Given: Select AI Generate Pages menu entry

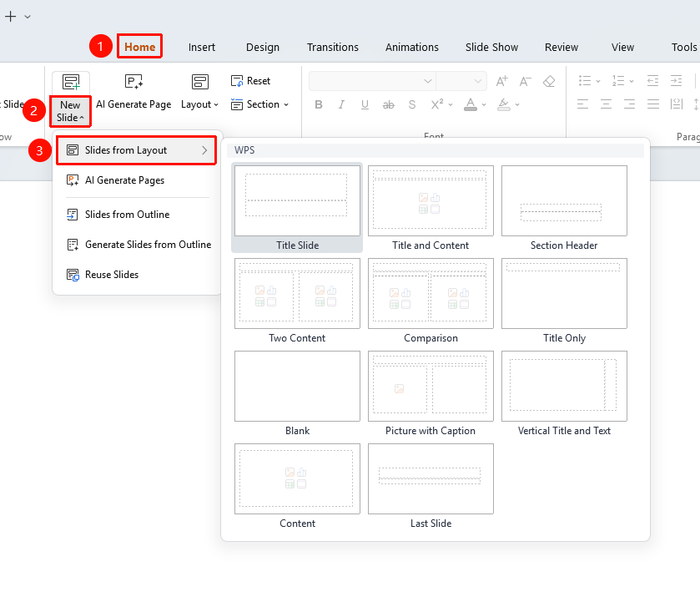Looking at the screenshot, I should pyautogui.click(x=137, y=180).
